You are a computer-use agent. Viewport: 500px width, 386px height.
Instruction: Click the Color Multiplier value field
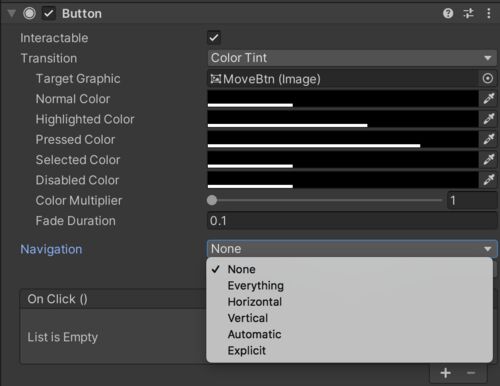(x=472, y=200)
